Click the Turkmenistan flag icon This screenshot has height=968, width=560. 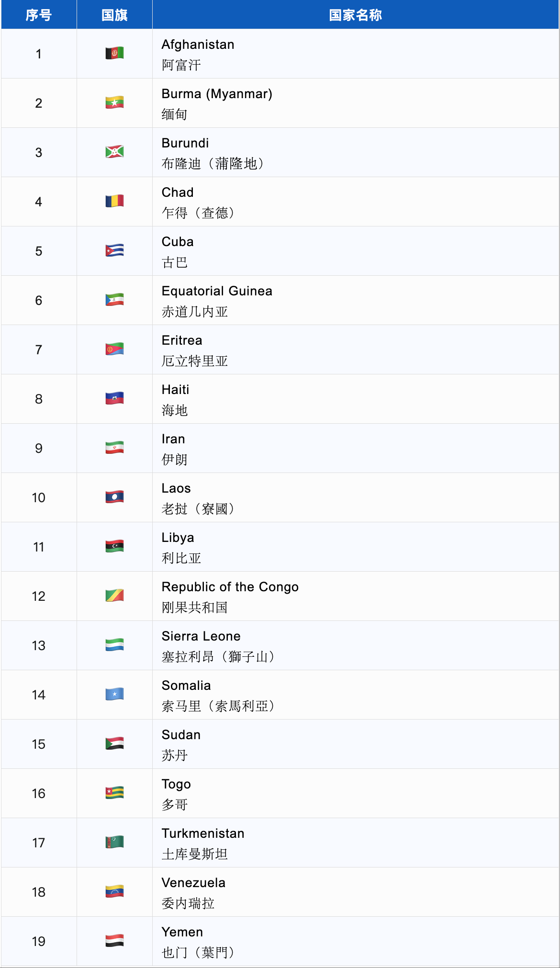(x=114, y=842)
